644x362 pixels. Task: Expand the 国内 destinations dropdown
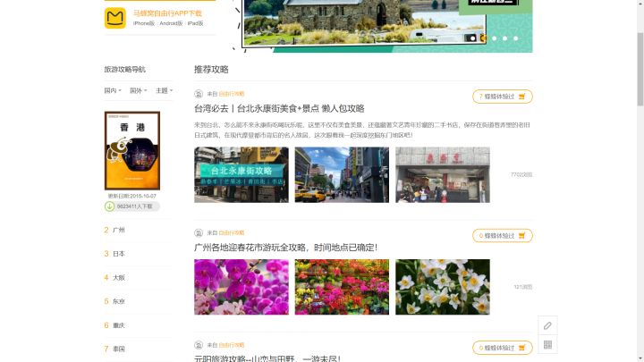click(x=113, y=90)
